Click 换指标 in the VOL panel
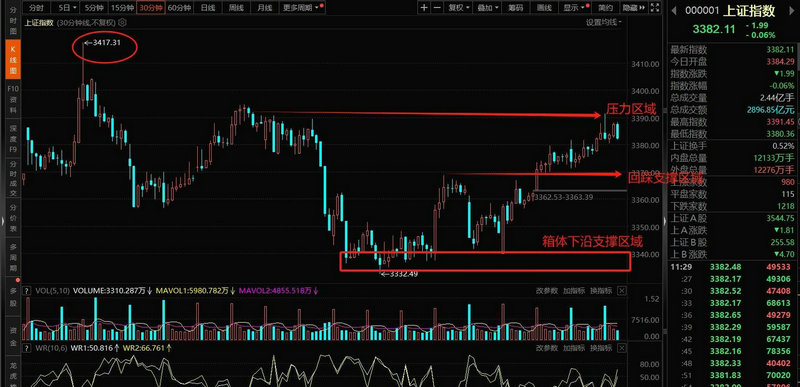This screenshot has height=387, width=800. tap(602, 291)
